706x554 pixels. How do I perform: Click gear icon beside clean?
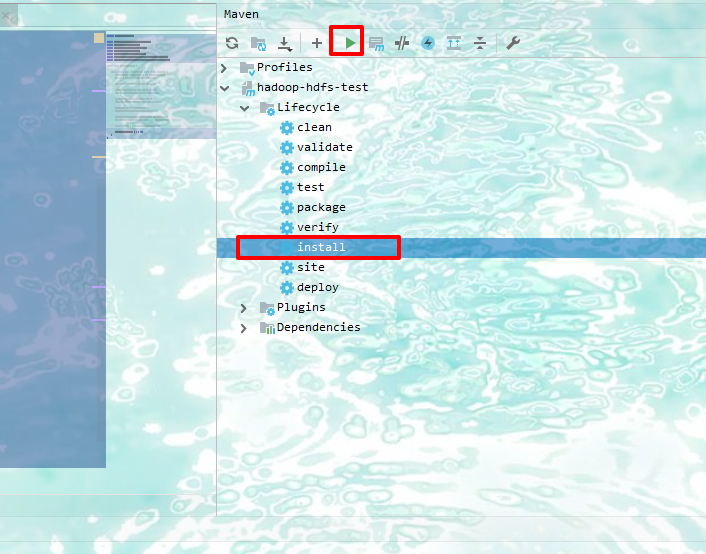pyautogui.click(x=286, y=128)
